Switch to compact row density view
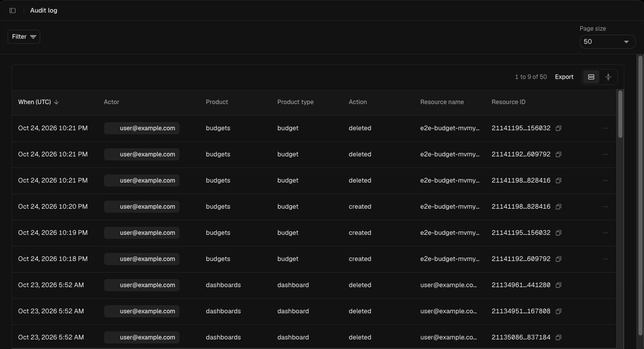Viewport: 644px width, 349px height. (608, 77)
